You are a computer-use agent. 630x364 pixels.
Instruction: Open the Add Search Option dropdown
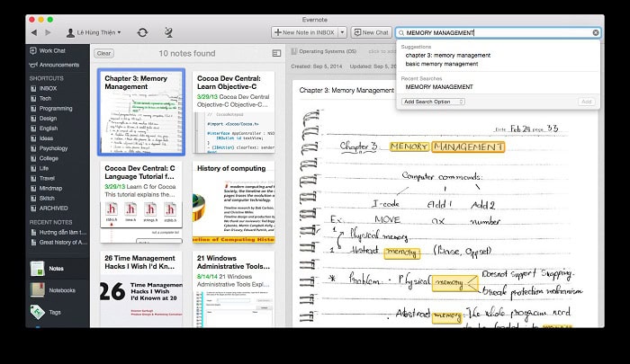[434, 102]
